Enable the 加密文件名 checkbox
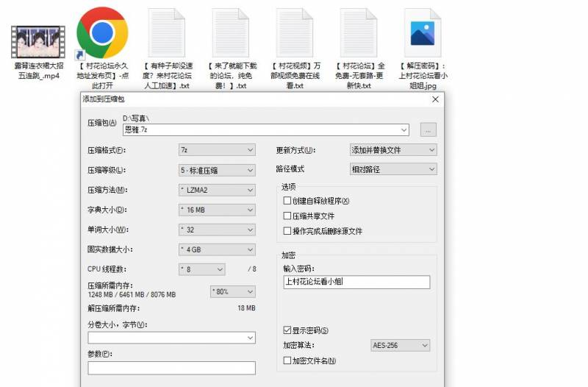Screen dimensions: 588x387 point(287,361)
